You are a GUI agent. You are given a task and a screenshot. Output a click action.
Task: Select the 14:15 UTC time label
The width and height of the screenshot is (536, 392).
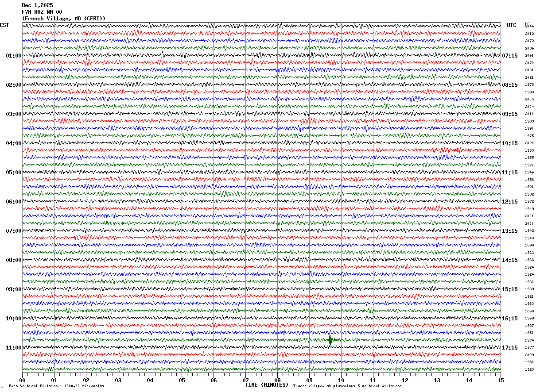510,260
